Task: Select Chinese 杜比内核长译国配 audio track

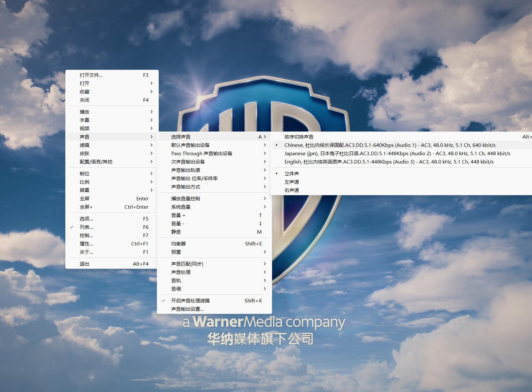Action: click(x=402, y=145)
